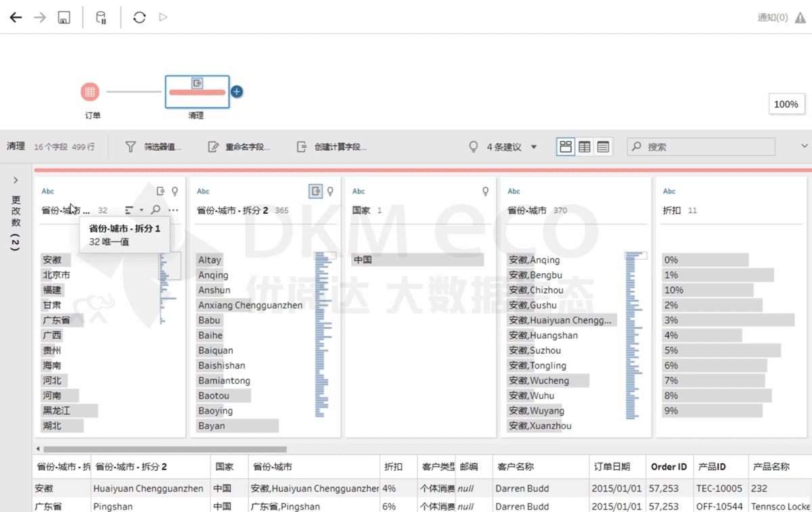812x512 pixels.
Task: Click the 创建计算字段 button
Action: coord(332,147)
